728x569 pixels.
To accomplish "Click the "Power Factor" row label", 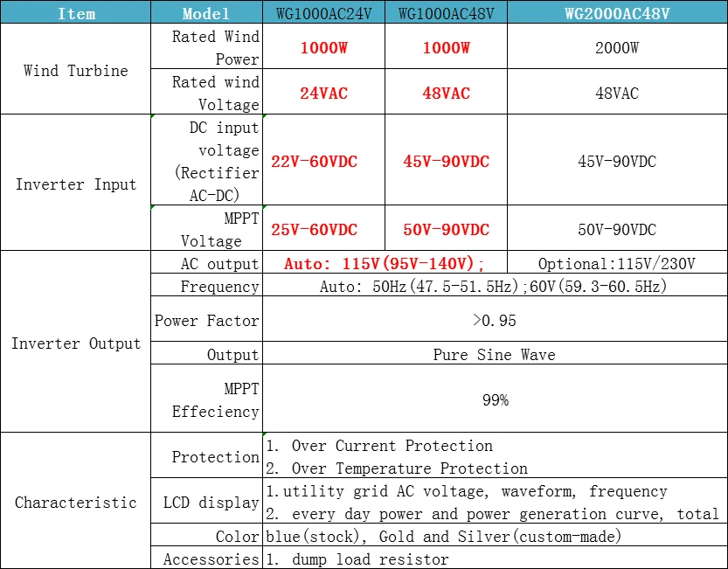I will 206,321.
